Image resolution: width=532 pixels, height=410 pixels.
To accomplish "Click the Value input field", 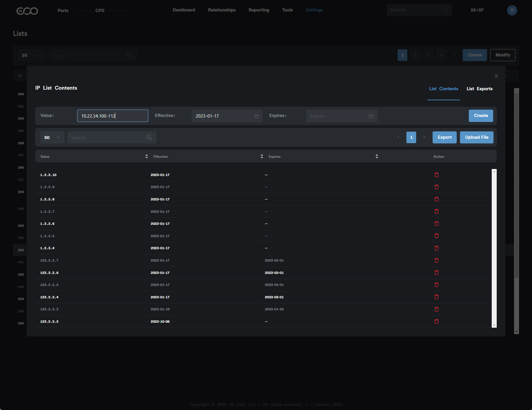I will [113, 116].
